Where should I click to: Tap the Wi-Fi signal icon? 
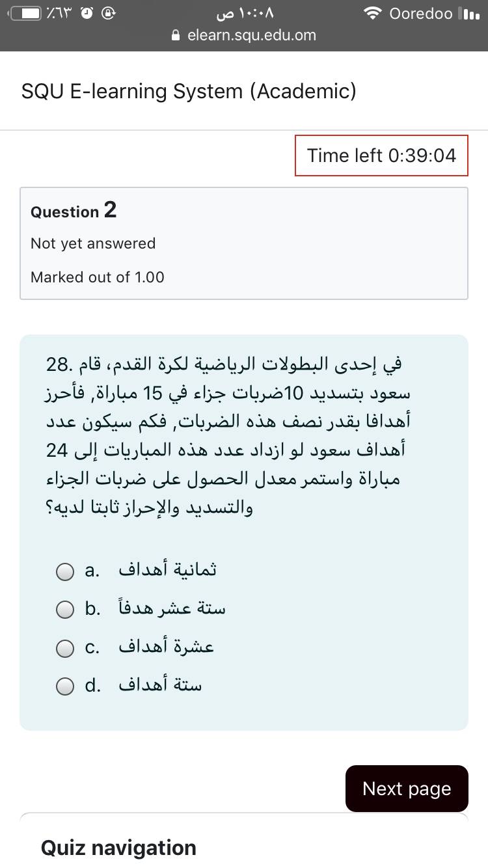[x=372, y=14]
